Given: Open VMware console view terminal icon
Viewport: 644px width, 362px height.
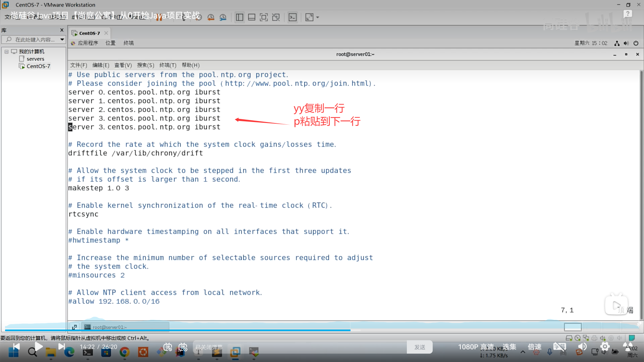Looking at the screenshot, I should pyautogui.click(x=292, y=17).
